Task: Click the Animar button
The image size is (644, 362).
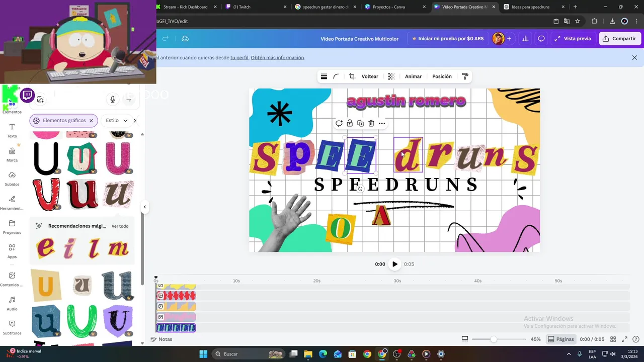Action: (413, 76)
